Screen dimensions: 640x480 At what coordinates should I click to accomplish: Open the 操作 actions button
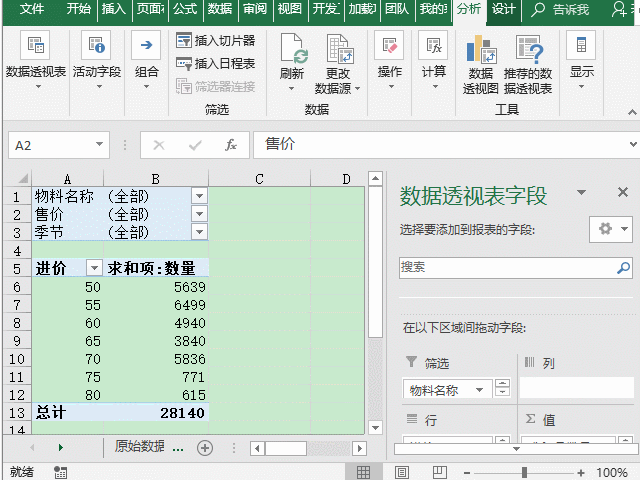pos(390,60)
